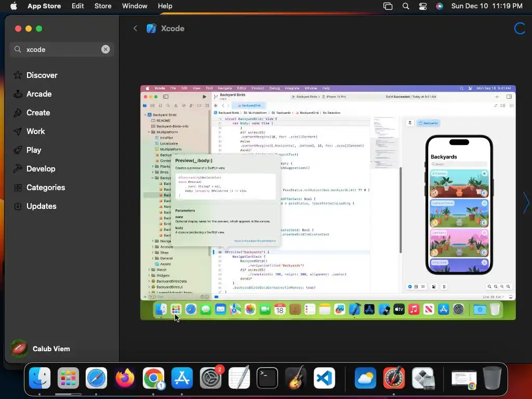The image size is (532, 399).
Task: Click inside the xcode search field
Action: (x=62, y=49)
